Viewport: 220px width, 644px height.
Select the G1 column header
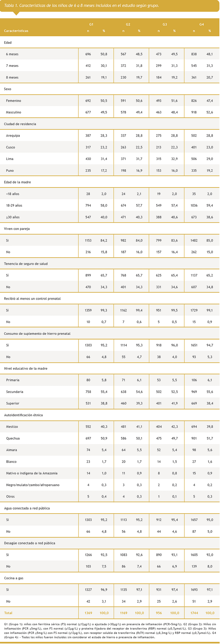pyautogui.click(x=91, y=25)
